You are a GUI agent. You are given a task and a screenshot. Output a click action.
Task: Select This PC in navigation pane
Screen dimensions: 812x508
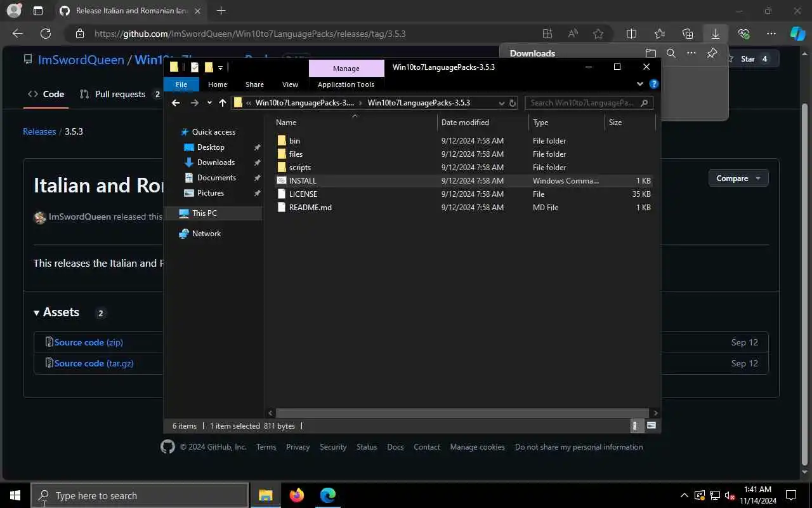[204, 213]
